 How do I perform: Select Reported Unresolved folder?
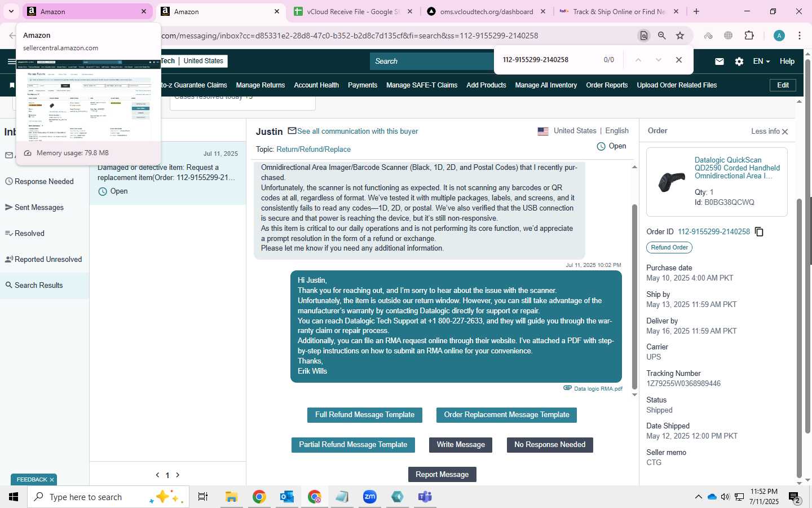[45, 260]
